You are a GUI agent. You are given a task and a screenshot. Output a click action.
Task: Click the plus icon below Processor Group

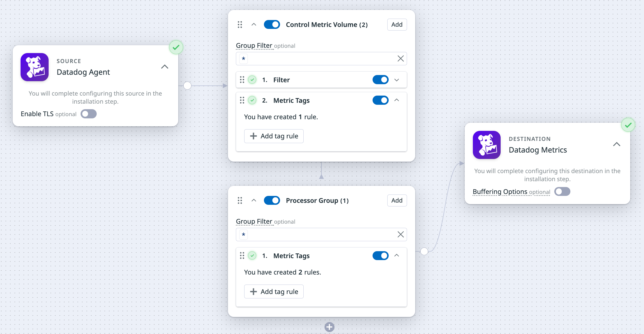pos(329,327)
